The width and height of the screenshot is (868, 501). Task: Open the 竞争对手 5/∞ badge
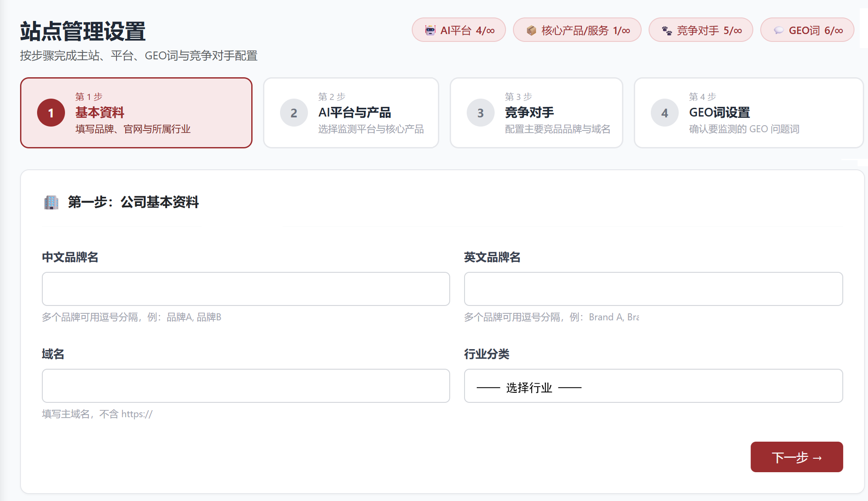click(x=701, y=30)
